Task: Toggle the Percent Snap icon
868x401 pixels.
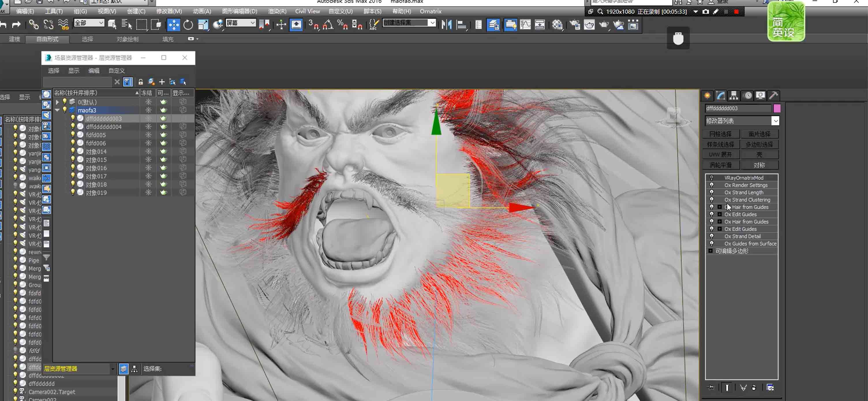Action: [342, 25]
